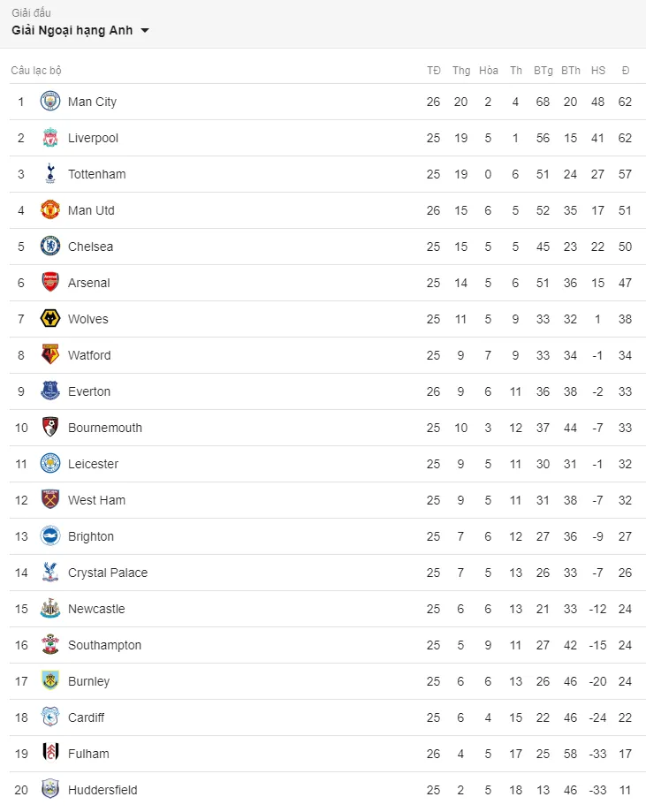
Task: Select the Southampton team row
Action: coord(327,645)
